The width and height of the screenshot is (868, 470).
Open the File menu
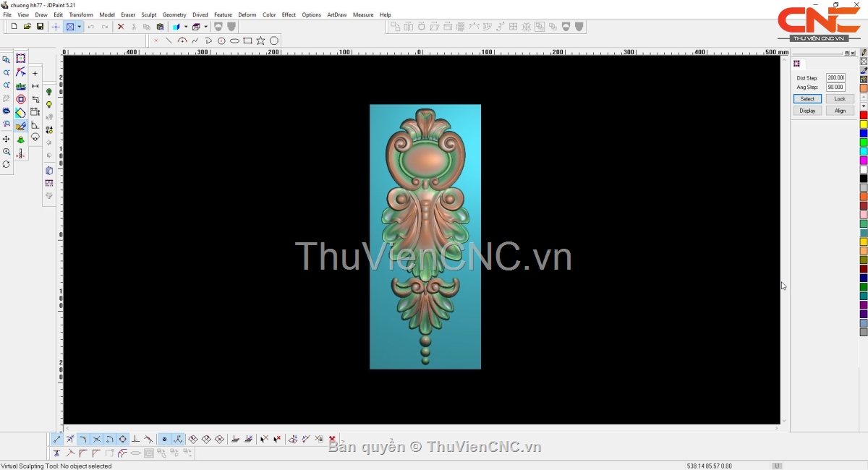pyautogui.click(x=7, y=14)
